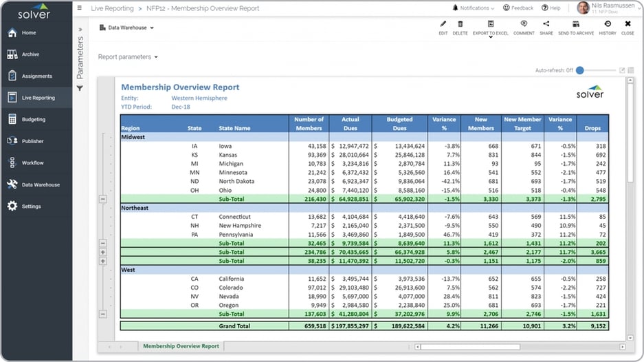The width and height of the screenshot is (644, 362).
Task: Expand the first collapsed Sub-Total group
Action: 103,253
